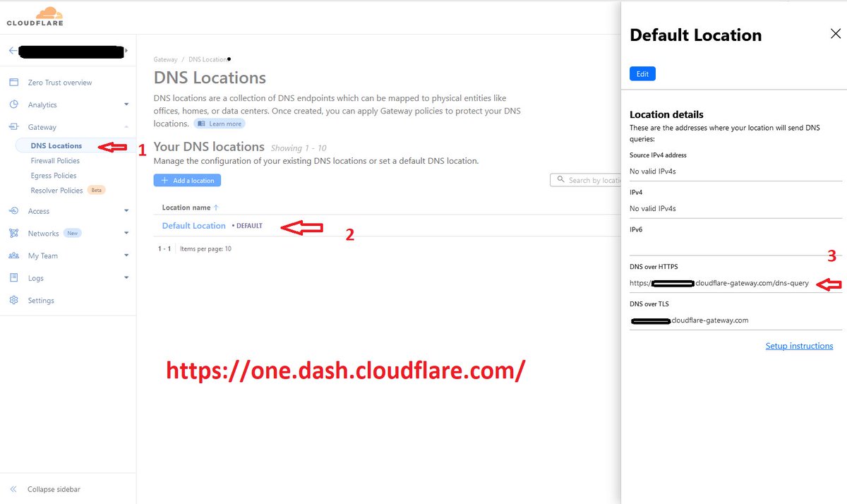Open Settings in sidebar
Viewport: 847px width, 504px height.
(41, 300)
